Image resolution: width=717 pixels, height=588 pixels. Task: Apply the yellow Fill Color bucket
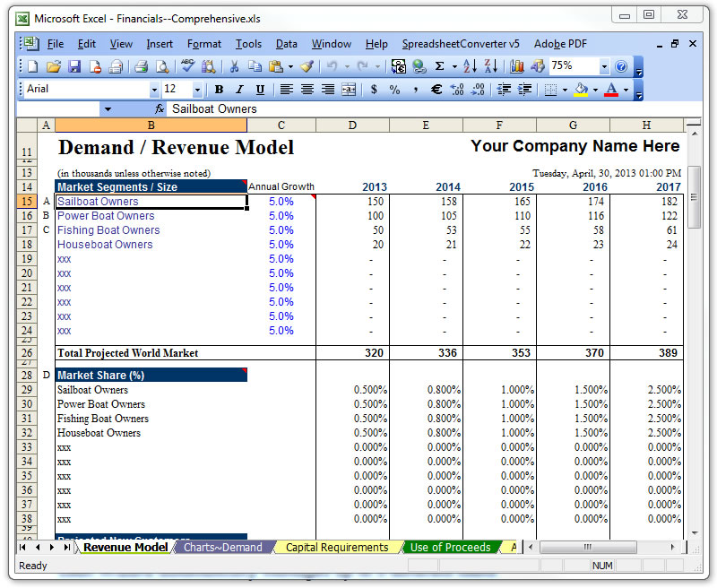581,90
